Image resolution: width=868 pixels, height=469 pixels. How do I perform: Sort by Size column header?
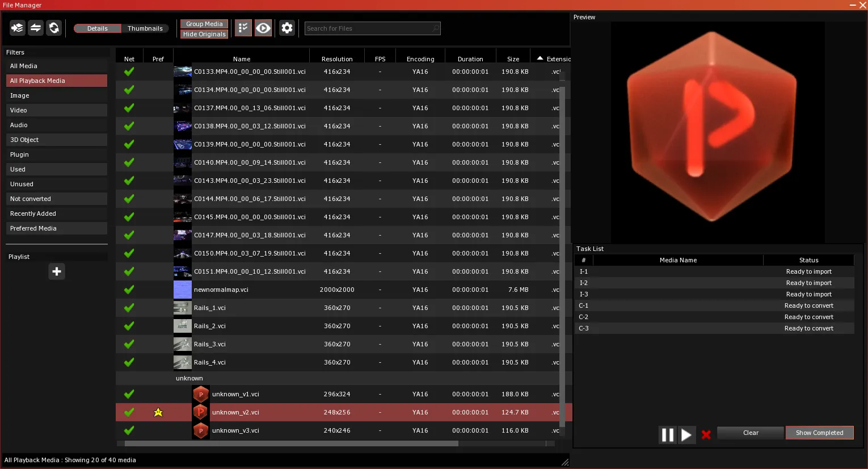(513, 59)
